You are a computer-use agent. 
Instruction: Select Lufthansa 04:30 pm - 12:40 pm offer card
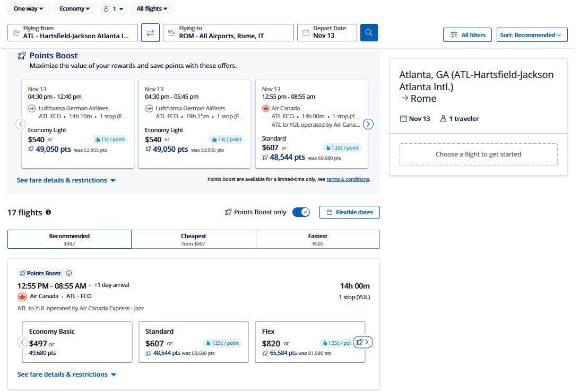click(x=77, y=124)
